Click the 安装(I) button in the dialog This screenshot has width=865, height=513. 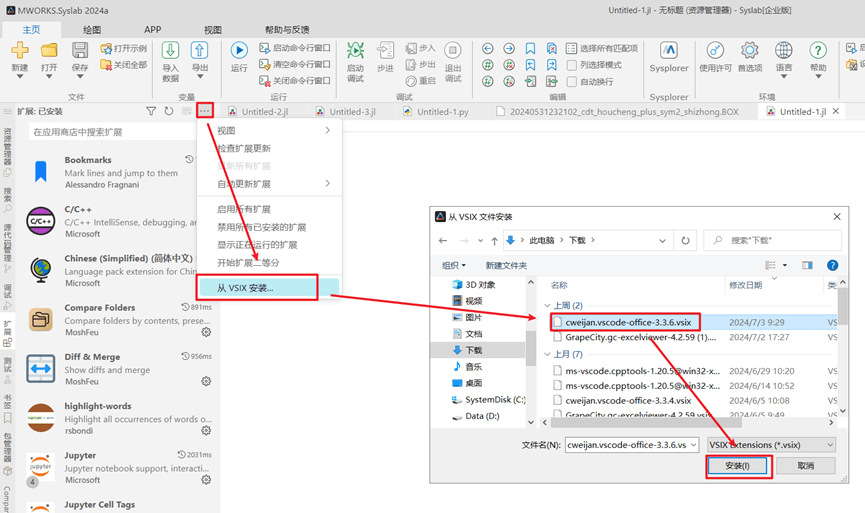(x=737, y=466)
